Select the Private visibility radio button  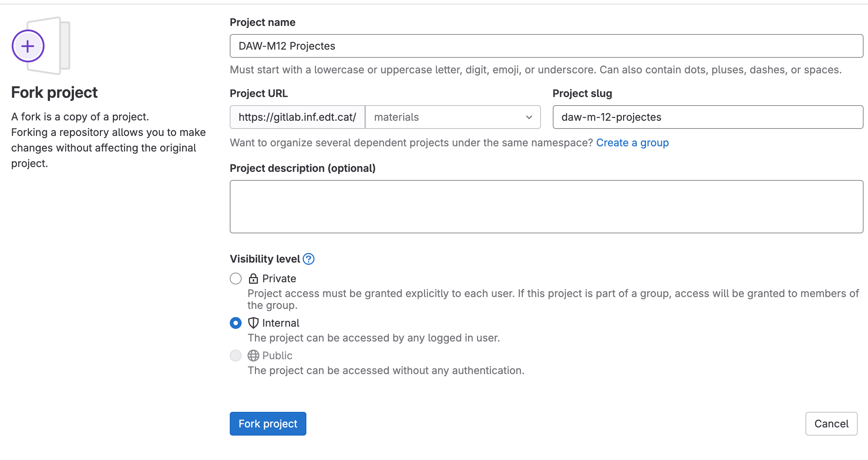point(235,279)
